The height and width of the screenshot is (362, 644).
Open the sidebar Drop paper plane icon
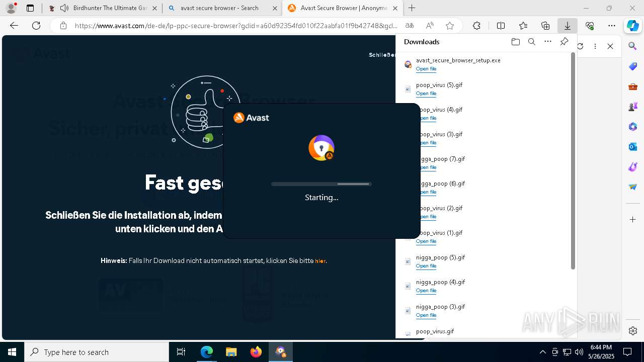[x=633, y=187]
